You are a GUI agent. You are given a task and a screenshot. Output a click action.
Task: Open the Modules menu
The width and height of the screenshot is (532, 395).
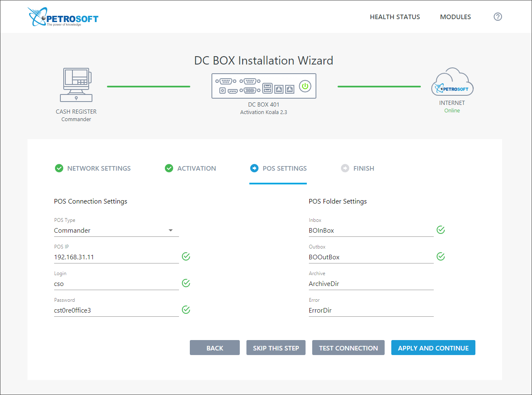(x=455, y=17)
